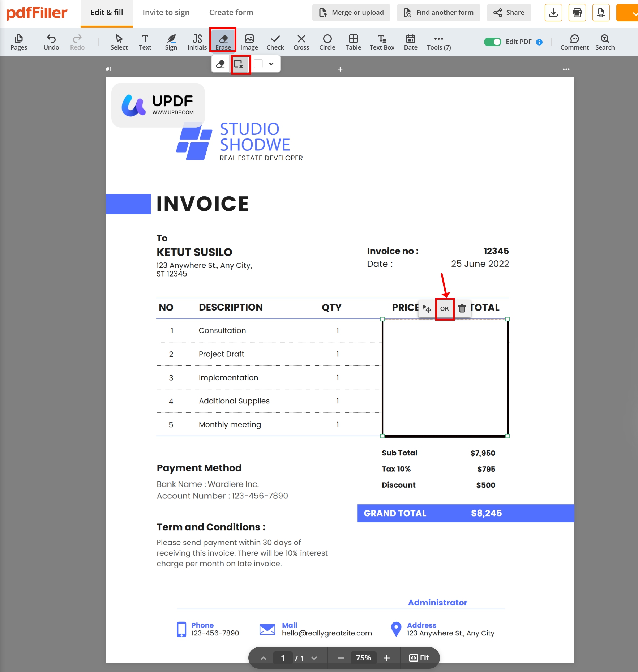Click the Additional Supplies description
Image resolution: width=638 pixels, height=672 pixels.
(234, 401)
